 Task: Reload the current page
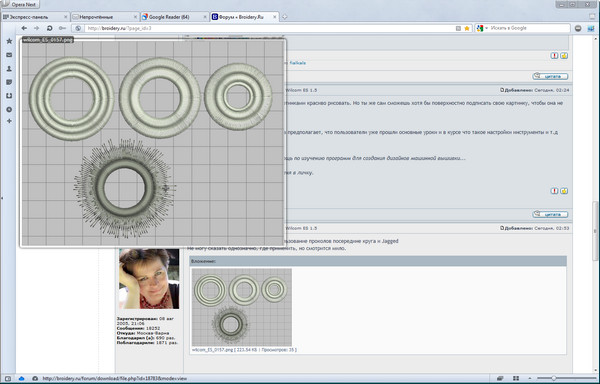[x=49, y=28]
